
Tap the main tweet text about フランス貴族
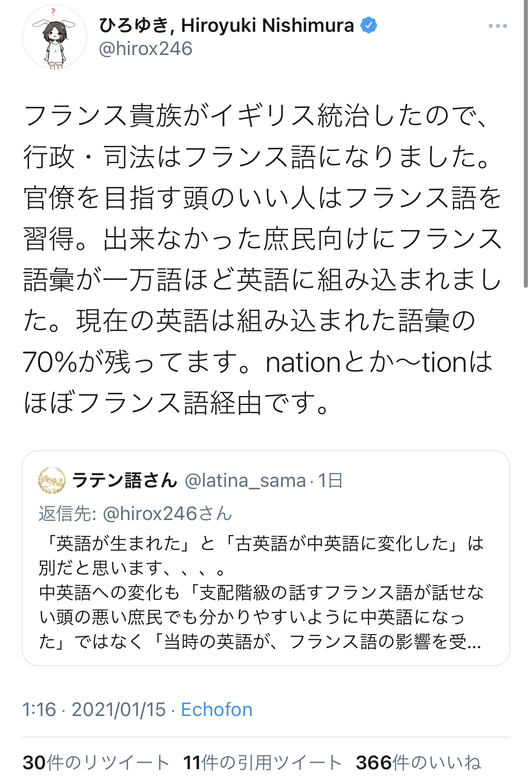[x=262, y=258]
